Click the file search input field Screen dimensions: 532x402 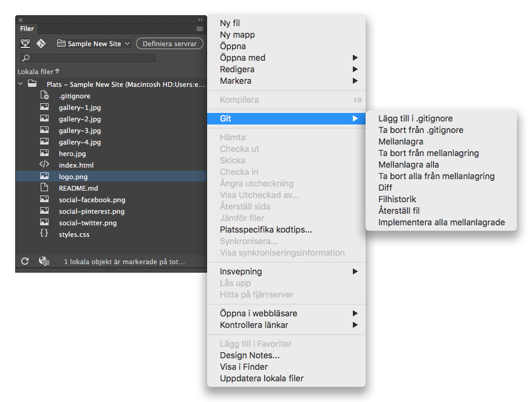pos(91,58)
